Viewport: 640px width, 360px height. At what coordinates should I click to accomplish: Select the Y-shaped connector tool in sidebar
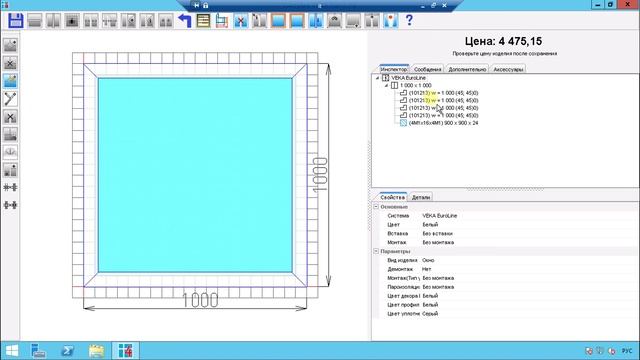tap(10, 99)
